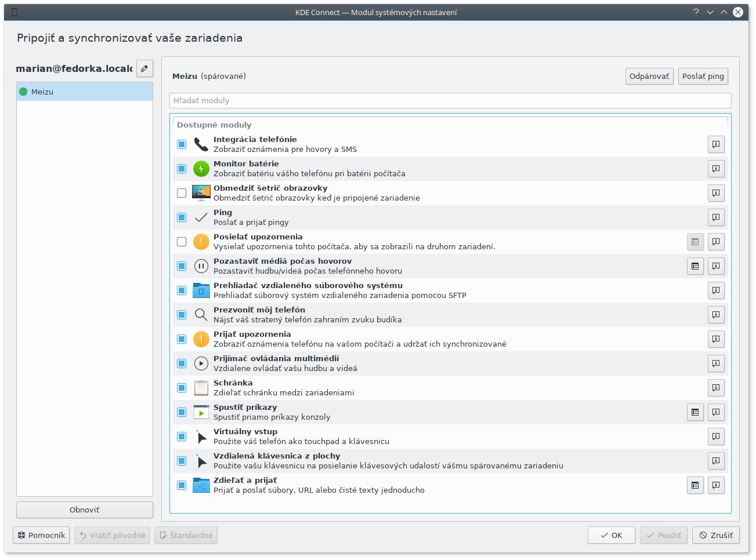The height and width of the screenshot is (560, 756).
Task: Click the window help question mark icon
Action: pos(696,12)
